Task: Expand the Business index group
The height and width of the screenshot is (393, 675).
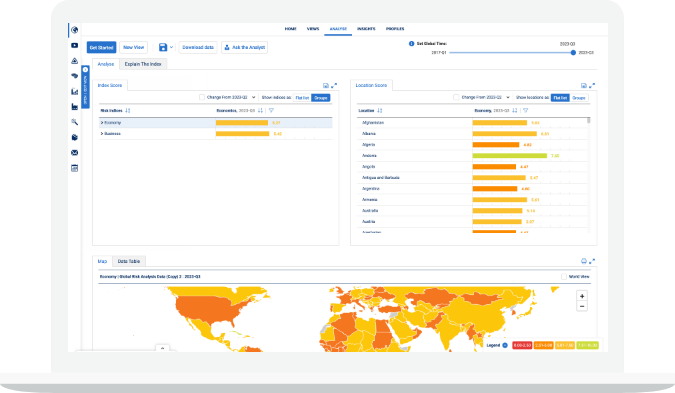Action: coord(102,134)
